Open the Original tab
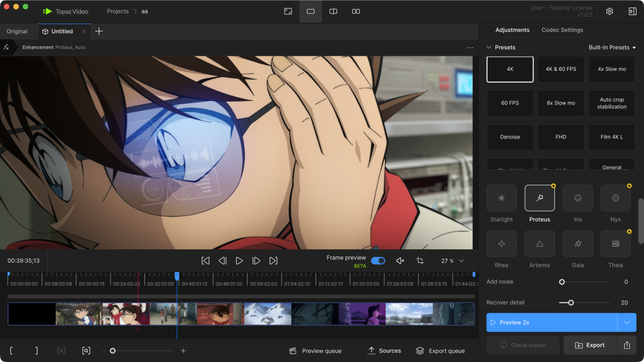The height and width of the screenshot is (362, 644). (x=17, y=32)
